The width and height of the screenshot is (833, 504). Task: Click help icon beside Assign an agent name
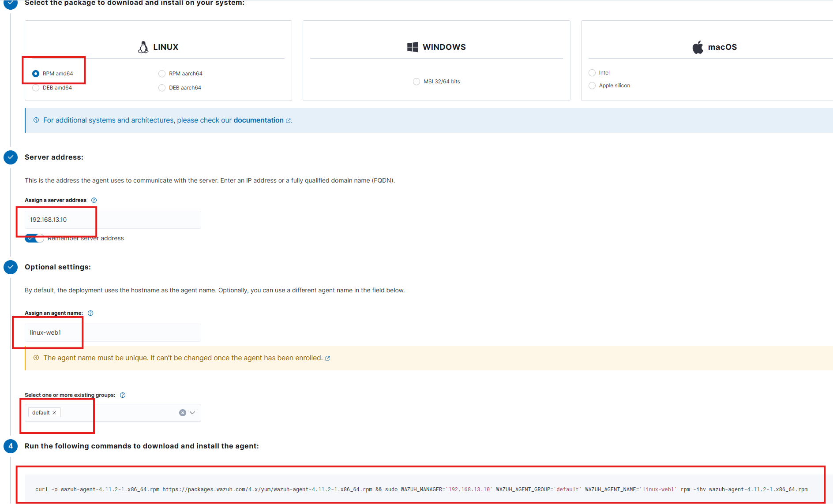tap(90, 313)
